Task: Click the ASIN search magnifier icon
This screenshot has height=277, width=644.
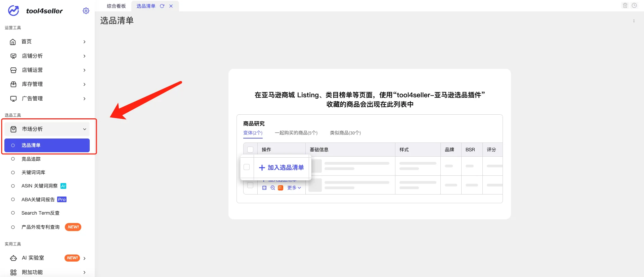Action: coord(272,188)
